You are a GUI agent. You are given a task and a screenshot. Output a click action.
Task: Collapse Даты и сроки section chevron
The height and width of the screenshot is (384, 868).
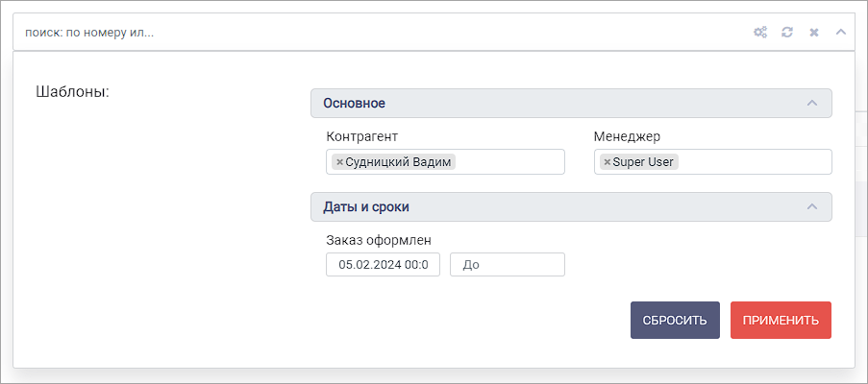pyautogui.click(x=812, y=206)
